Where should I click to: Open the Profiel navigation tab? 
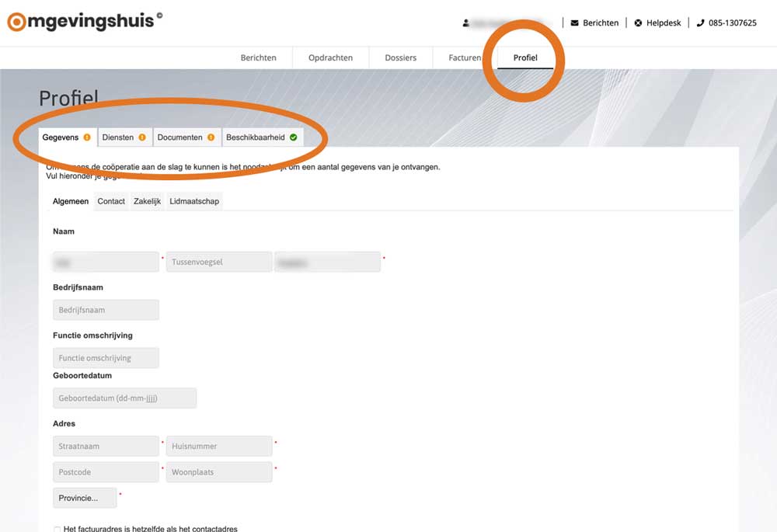pos(525,58)
